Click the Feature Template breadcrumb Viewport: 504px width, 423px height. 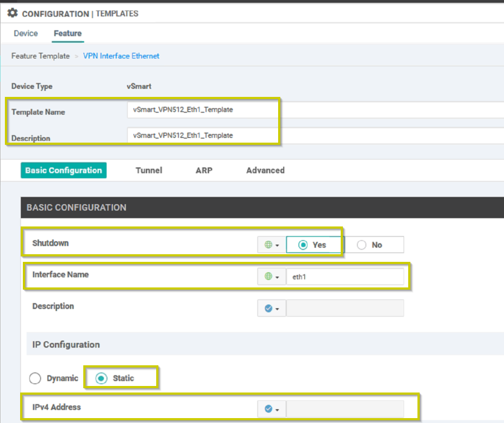point(40,56)
